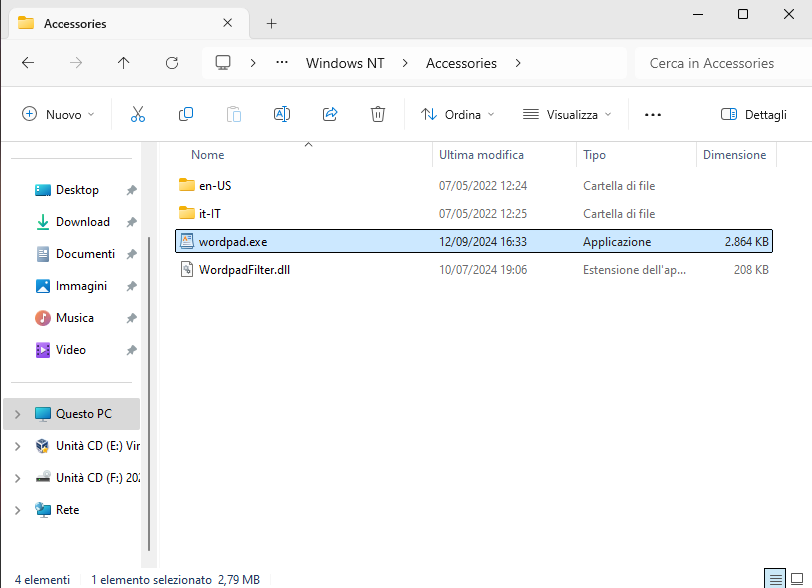The height and width of the screenshot is (588, 812).
Task: Expand the Unità CD (F:) node
Action: coord(18,478)
